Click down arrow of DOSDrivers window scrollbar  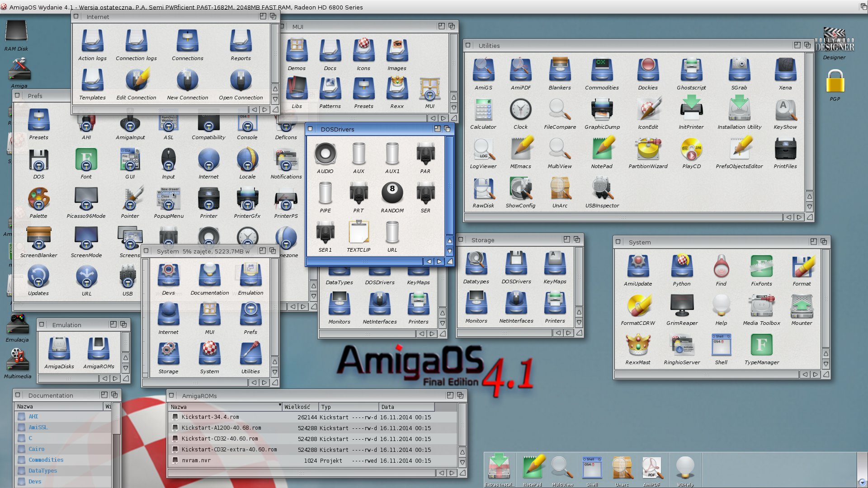point(449,251)
